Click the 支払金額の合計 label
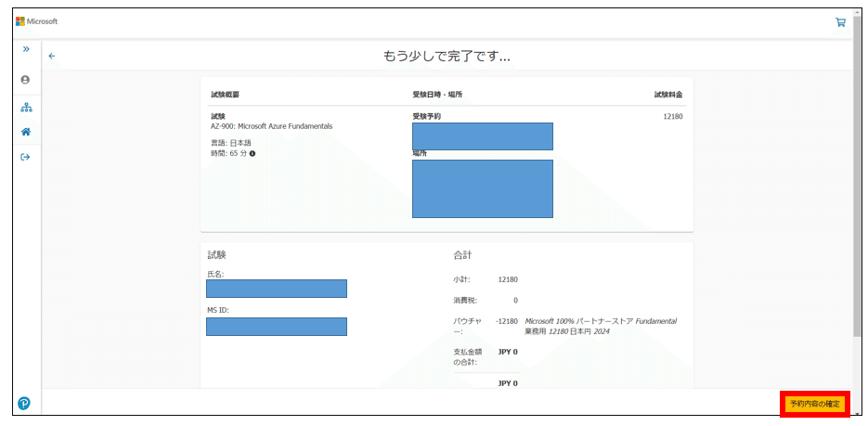868x426 pixels. coord(468,356)
